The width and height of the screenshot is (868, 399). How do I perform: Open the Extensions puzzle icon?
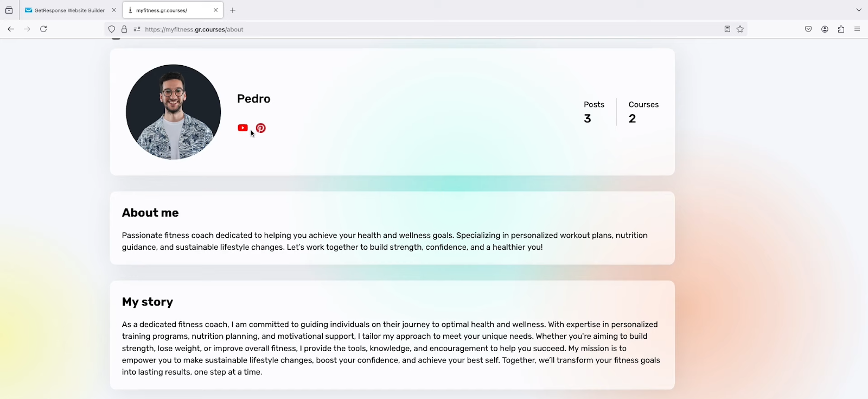pos(841,29)
